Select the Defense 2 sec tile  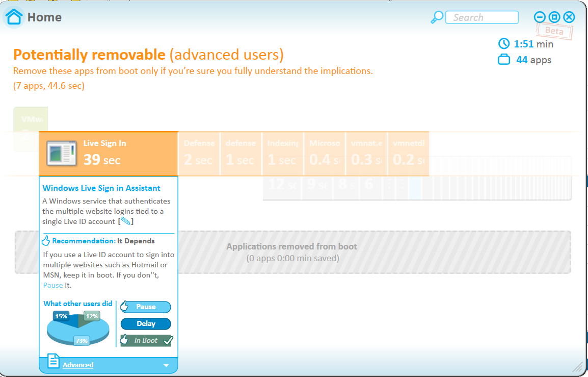coord(199,154)
